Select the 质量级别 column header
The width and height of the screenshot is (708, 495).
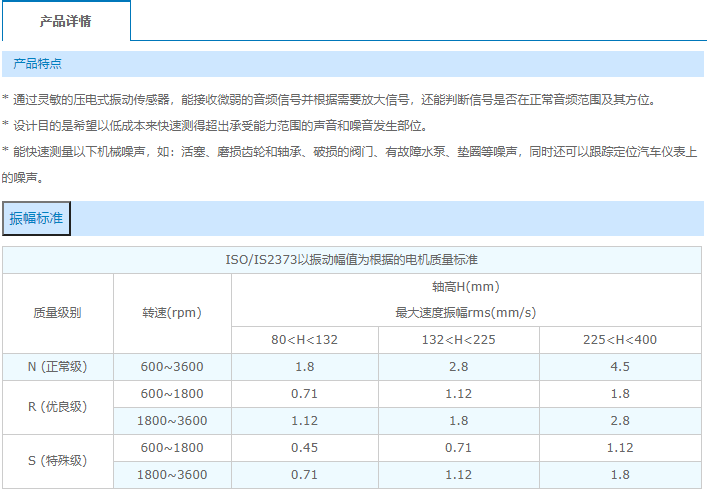tap(57, 312)
